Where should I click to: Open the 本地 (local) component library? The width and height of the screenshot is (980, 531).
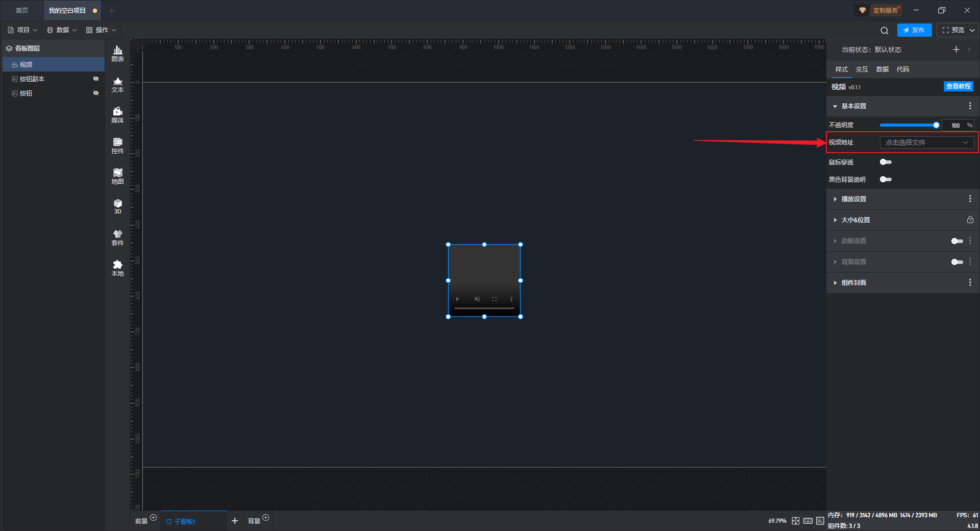[x=117, y=268]
